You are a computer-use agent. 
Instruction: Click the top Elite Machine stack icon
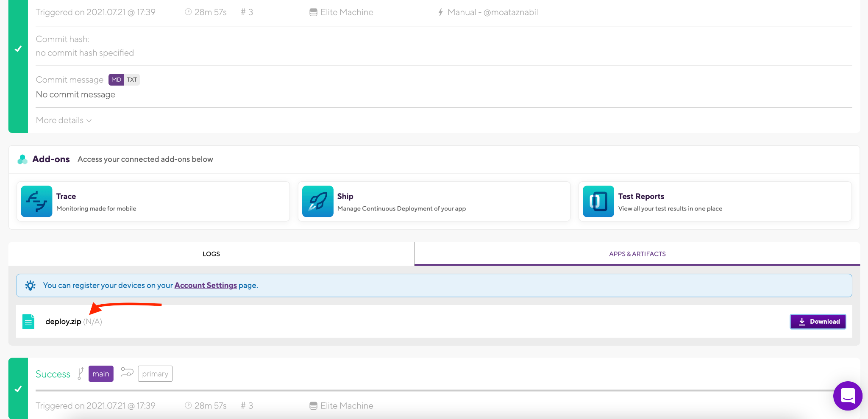pyautogui.click(x=313, y=12)
